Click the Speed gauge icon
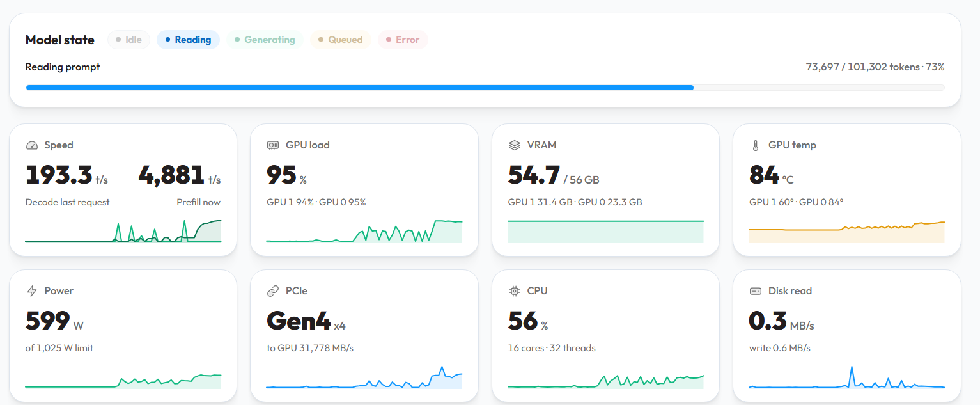980x405 pixels. coord(32,145)
